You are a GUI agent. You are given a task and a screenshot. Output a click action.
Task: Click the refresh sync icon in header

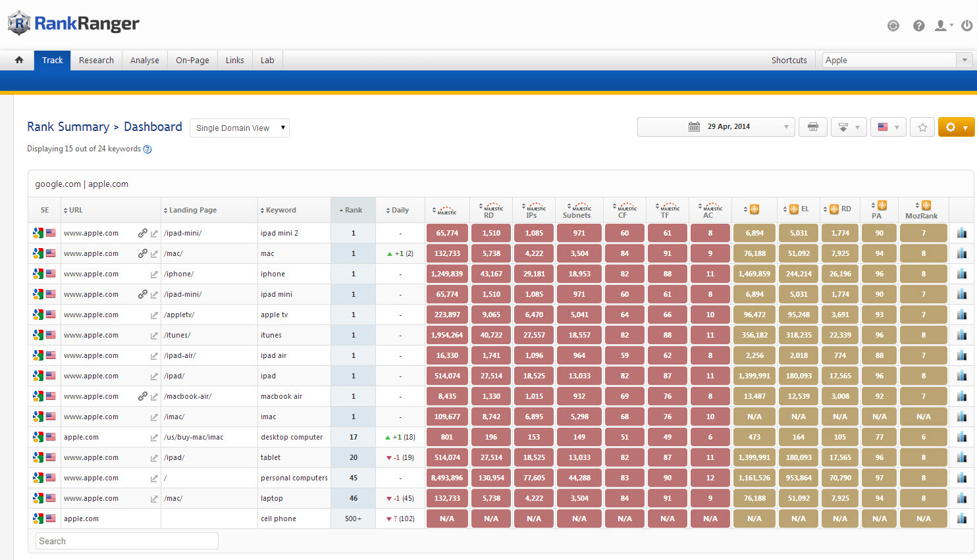[893, 26]
